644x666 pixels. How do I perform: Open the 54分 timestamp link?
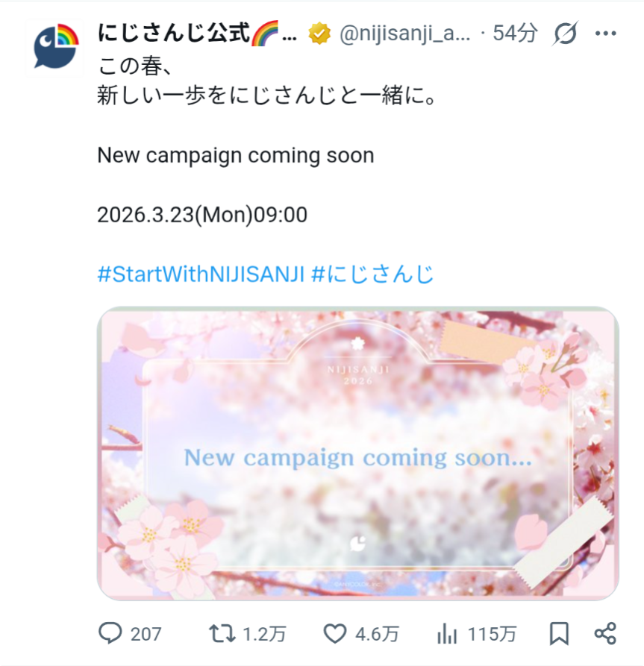[x=515, y=33]
